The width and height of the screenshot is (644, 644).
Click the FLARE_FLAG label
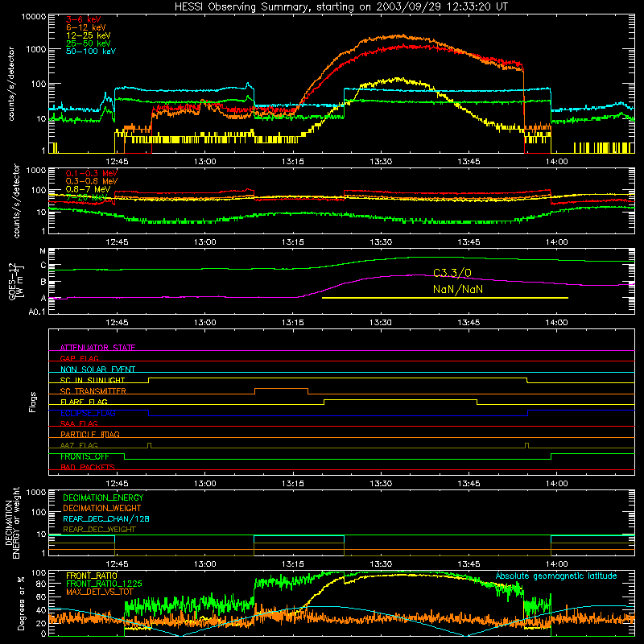[84, 402]
